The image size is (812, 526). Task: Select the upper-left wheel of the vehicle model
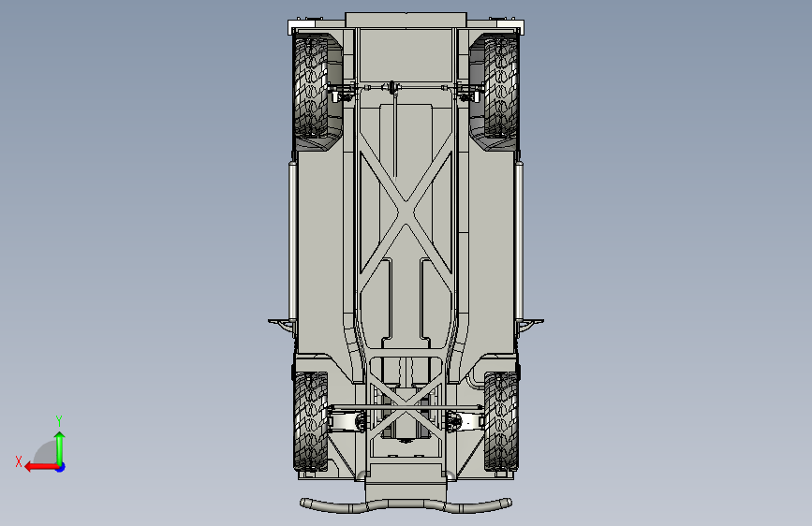(x=311, y=87)
